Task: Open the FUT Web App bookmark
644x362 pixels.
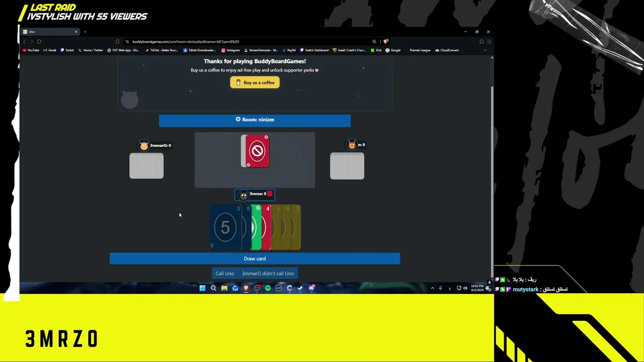Action: (x=123, y=50)
